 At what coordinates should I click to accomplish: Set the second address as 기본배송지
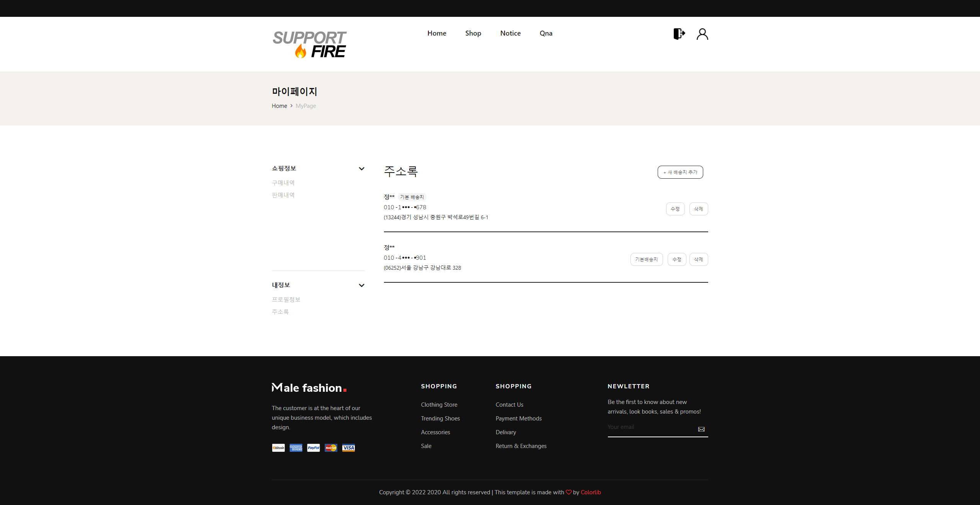pos(646,259)
